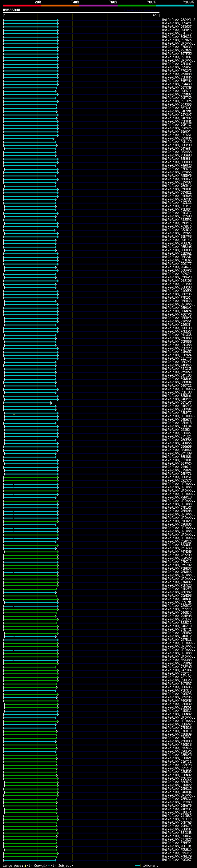Select label UniRef100_Q86AD9
Image resolution: width=197 pixels, height=868 pixels.
tap(177, 446)
